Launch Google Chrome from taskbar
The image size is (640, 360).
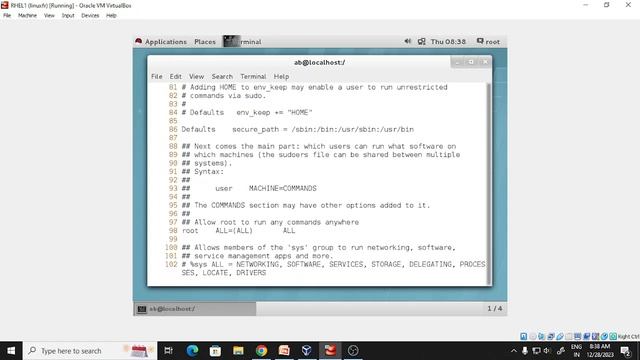coord(261,351)
